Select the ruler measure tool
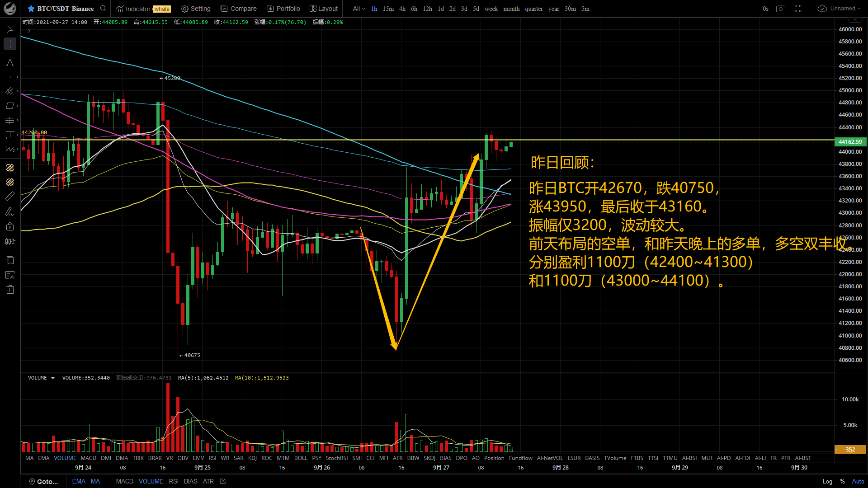This screenshot has height=488, width=868. click(x=9, y=196)
